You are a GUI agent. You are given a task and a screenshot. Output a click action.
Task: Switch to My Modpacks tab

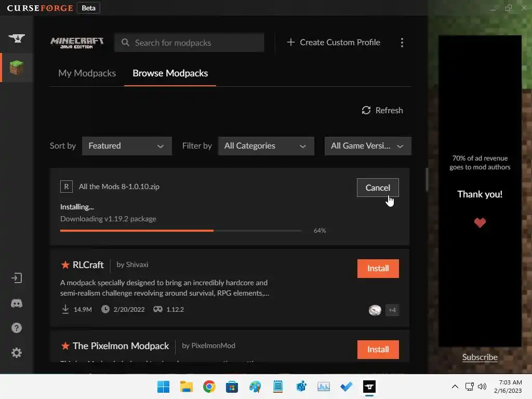[x=87, y=73]
